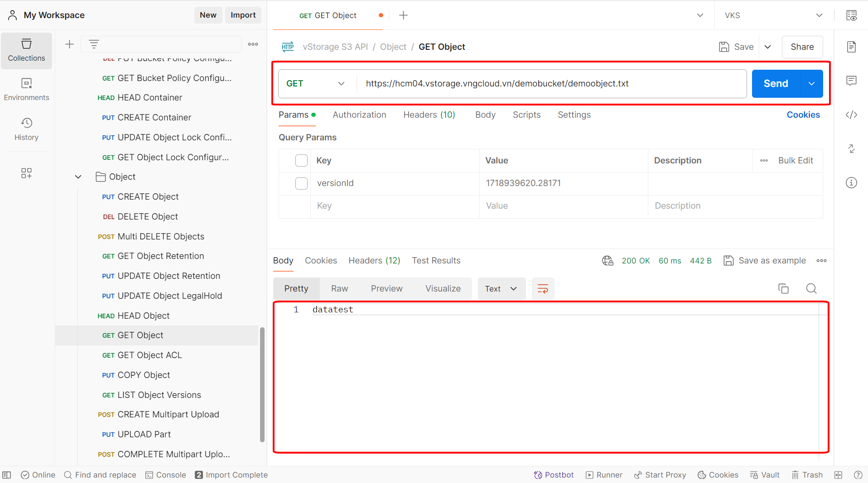Collapse the Object folder
The width and height of the screenshot is (868, 483).
78,177
